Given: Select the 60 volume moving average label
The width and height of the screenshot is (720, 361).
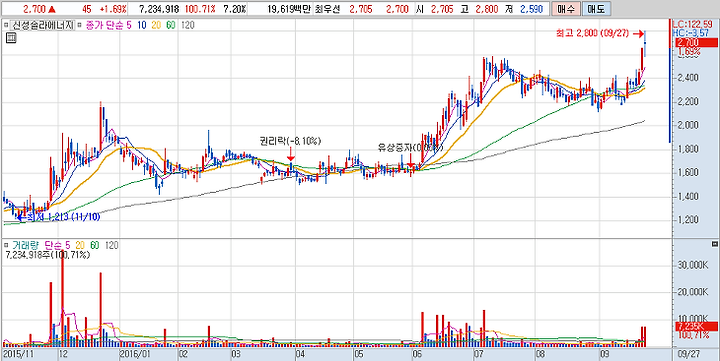Looking at the screenshot, I should pyautogui.click(x=96, y=245).
